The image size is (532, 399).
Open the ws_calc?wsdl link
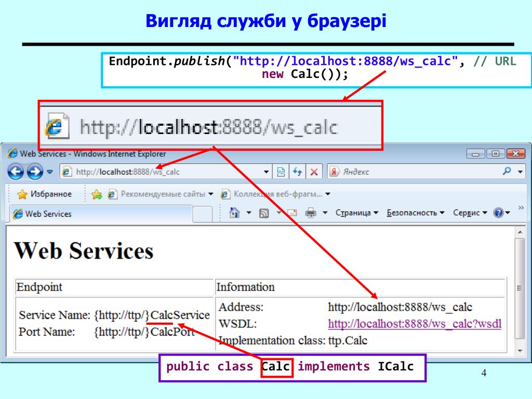tap(415, 324)
